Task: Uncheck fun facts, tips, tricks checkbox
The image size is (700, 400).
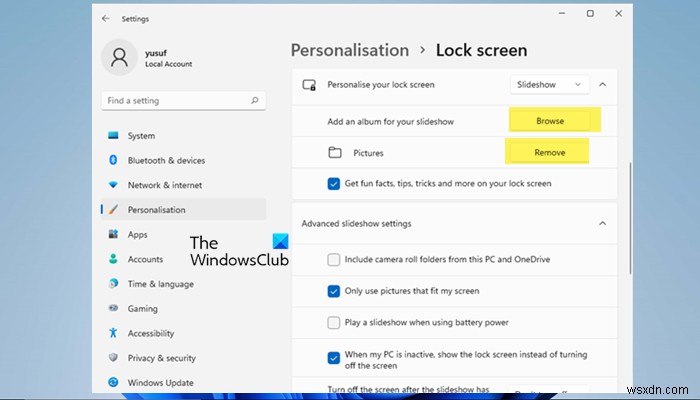Action: [x=333, y=183]
